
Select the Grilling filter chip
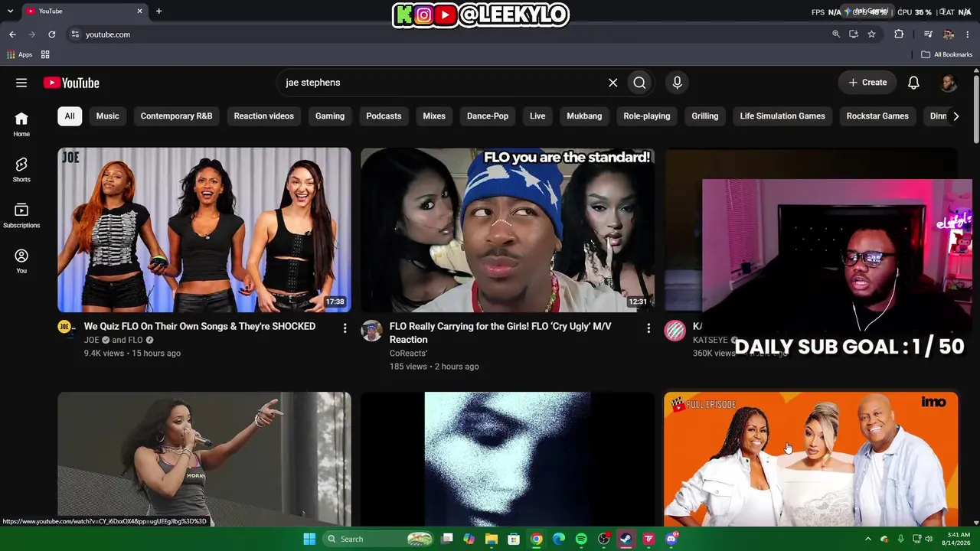click(x=705, y=116)
